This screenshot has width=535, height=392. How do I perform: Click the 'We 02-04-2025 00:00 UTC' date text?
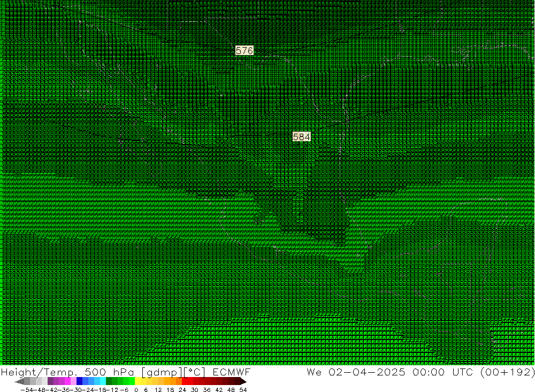click(389, 372)
